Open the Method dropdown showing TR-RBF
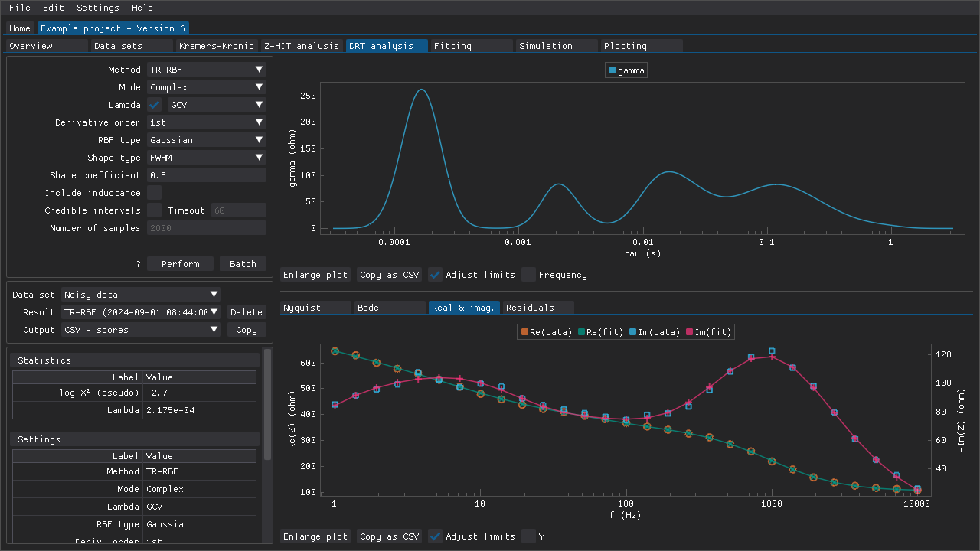This screenshot has width=980, height=551. coord(207,70)
